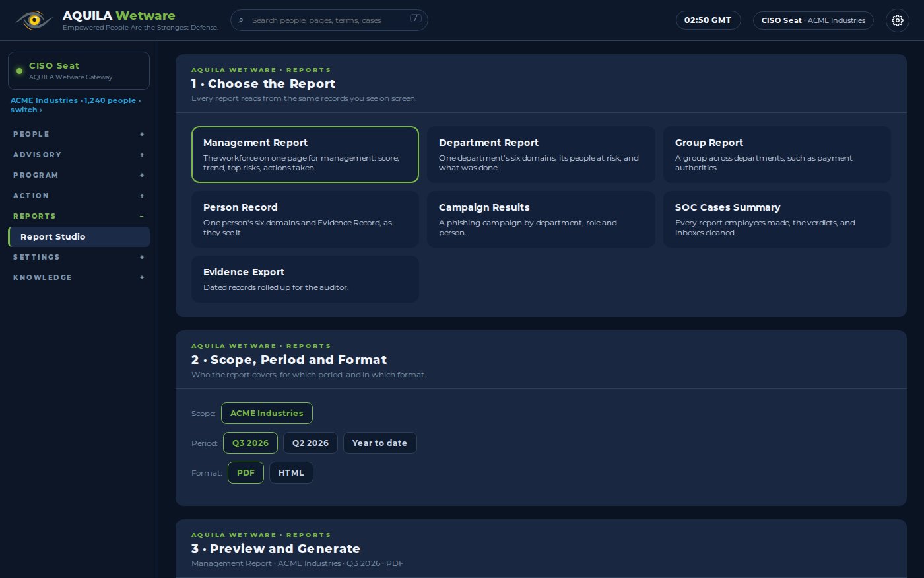Expand the PEOPLE section plus icon
The image size is (924, 578).
142,134
